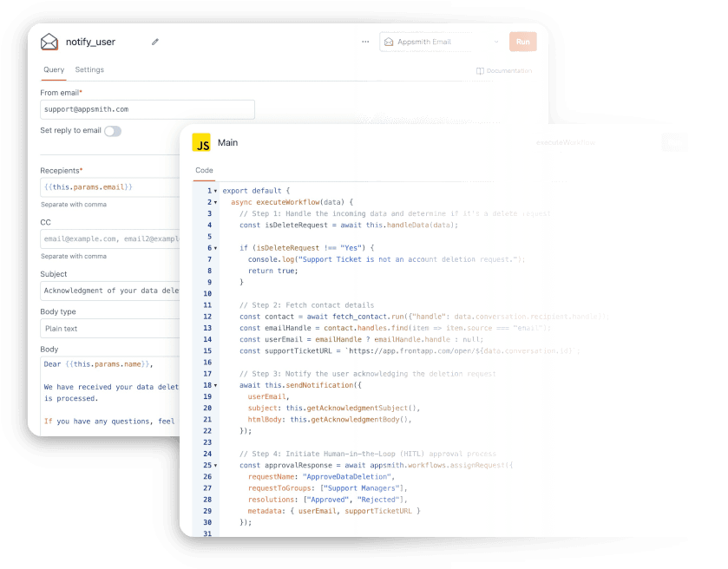
Task: Click the notify_user envelope icon
Action: [49, 41]
